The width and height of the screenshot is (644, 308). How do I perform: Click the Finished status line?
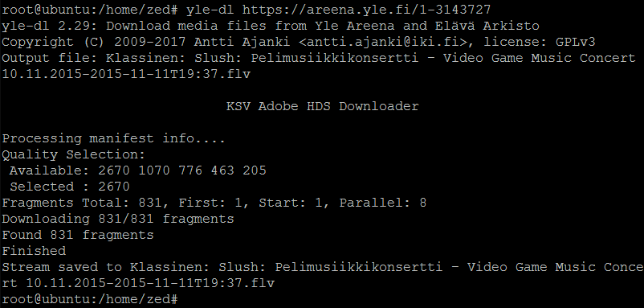[x=34, y=251]
